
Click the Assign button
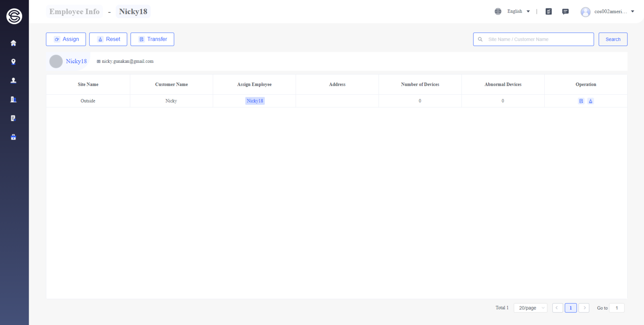(x=66, y=39)
